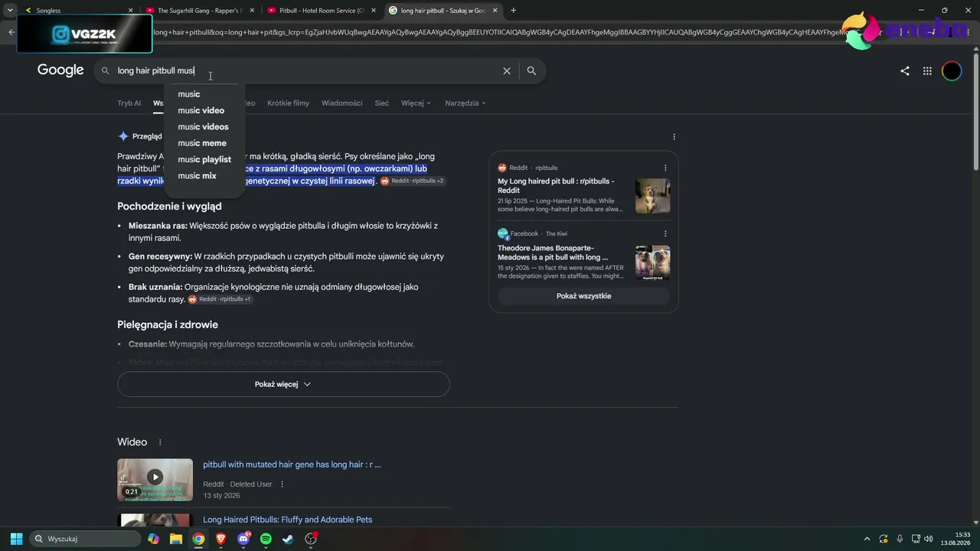This screenshot has height=551, width=980.
Task: Open Spotify from the taskbar
Action: tap(266, 539)
